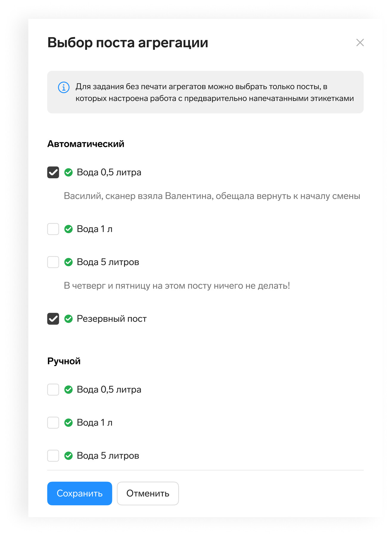This screenshot has width=392, height=536.
Task: Close the Выбор поста агрегации dialog
Action: click(x=360, y=43)
